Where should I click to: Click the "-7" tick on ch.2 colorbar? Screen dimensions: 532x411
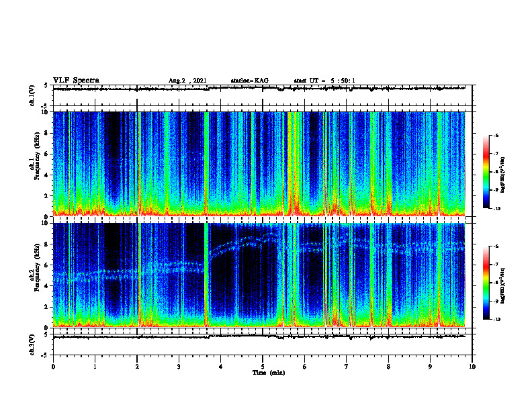pos(496,265)
